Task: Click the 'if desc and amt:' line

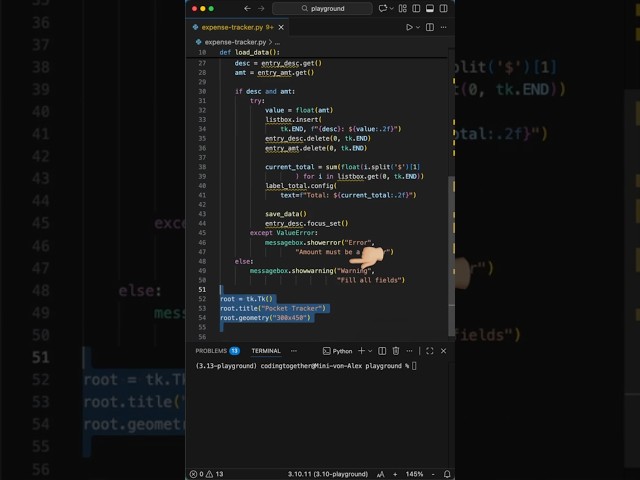Action: pos(265,91)
